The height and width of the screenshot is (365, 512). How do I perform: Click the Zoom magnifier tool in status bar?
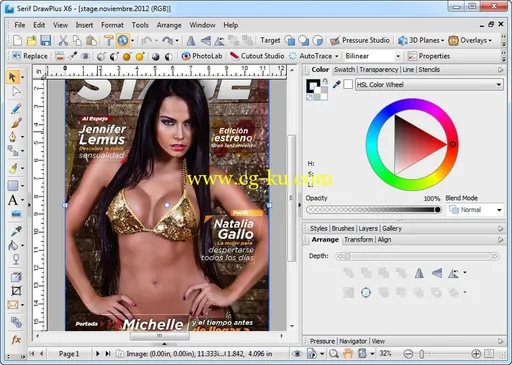(x=334, y=354)
